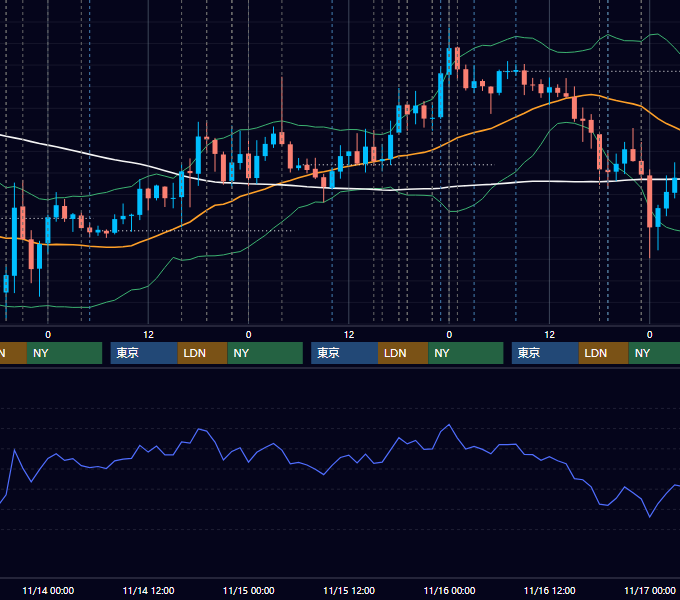
Task: Click the 11/16 12:00 date label
Action: (549, 590)
